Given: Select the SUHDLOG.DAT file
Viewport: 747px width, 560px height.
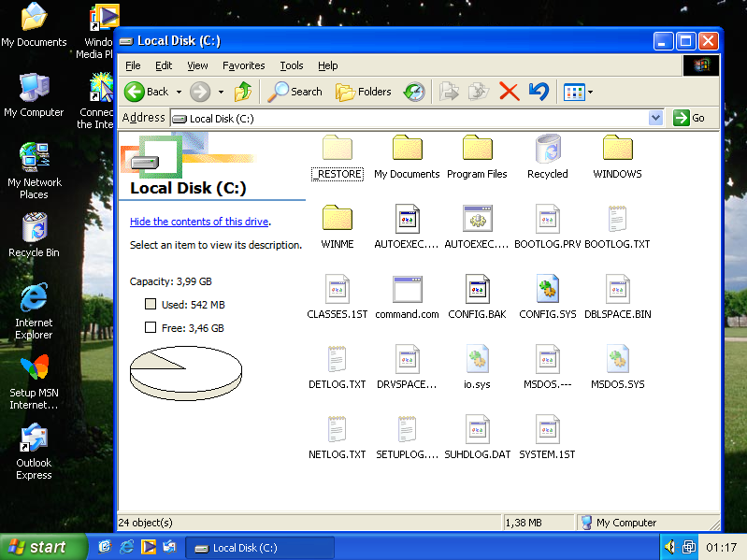Looking at the screenshot, I should (477, 437).
